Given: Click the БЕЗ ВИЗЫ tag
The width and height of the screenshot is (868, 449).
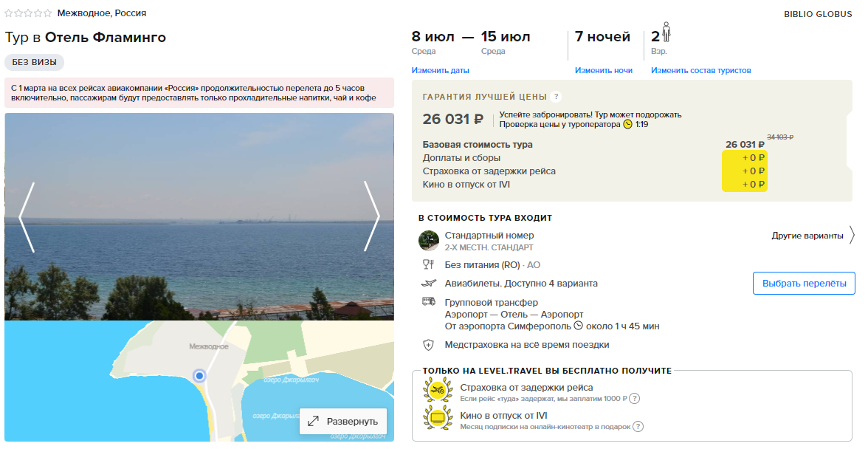Looking at the screenshot, I should [34, 62].
